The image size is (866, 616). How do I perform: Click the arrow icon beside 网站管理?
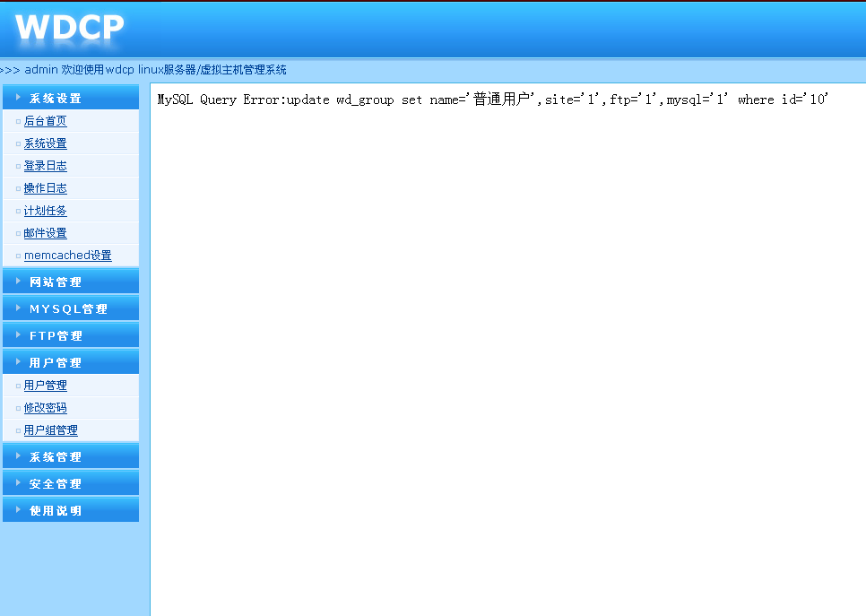coord(18,282)
